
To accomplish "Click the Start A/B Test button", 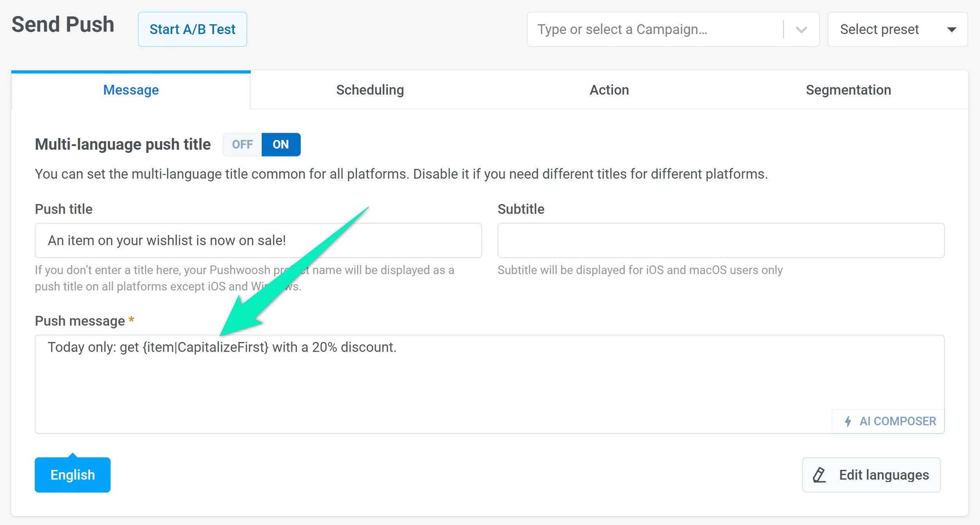I will (192, 29).
